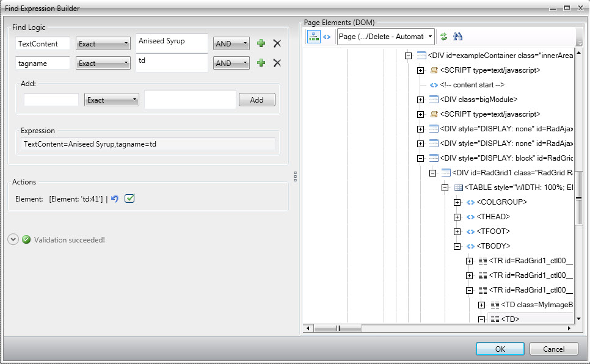Screen dimensions: 590x364
Task: Click the blue undo arrow beside Element
Action: 114,199
